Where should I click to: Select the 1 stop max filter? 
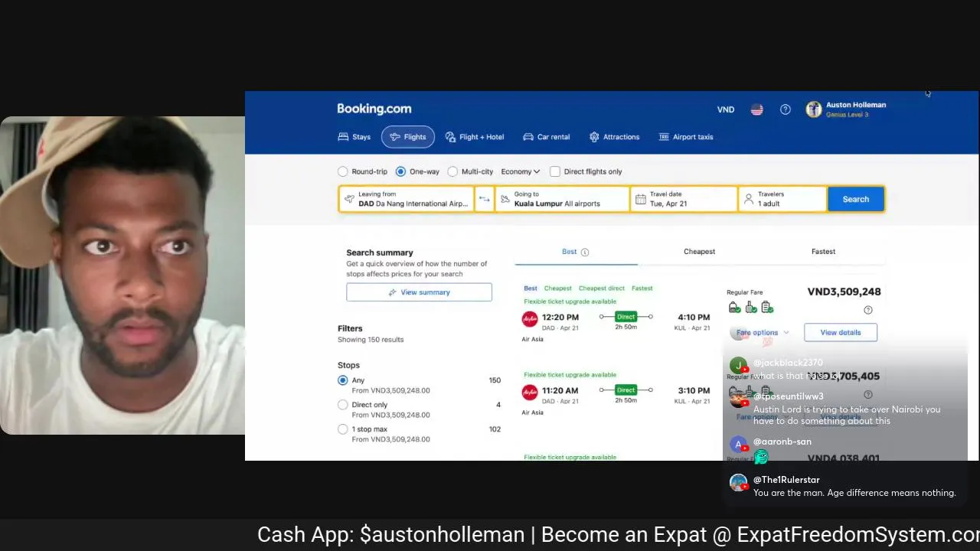(x=343, y=429)
